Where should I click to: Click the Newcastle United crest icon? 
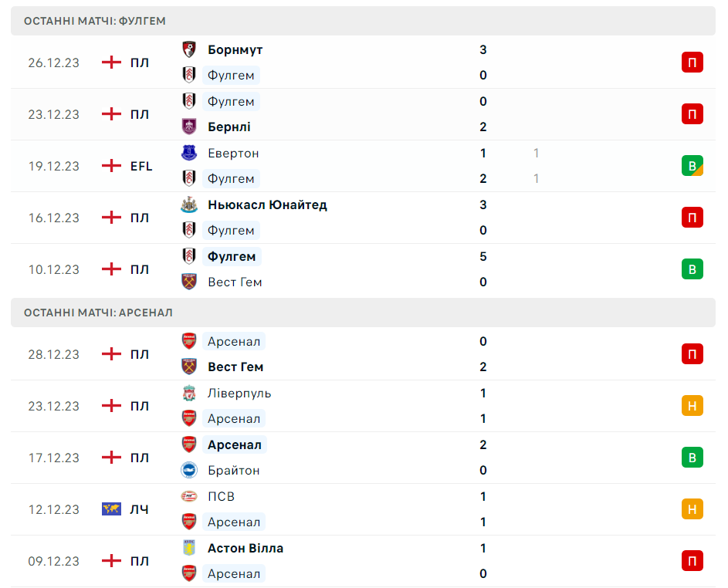188,204
